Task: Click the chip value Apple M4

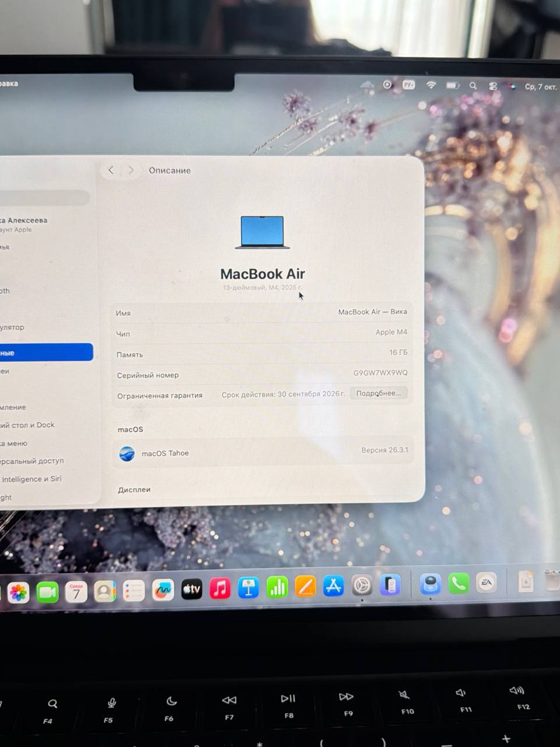Action: click(x=391, y=332)
